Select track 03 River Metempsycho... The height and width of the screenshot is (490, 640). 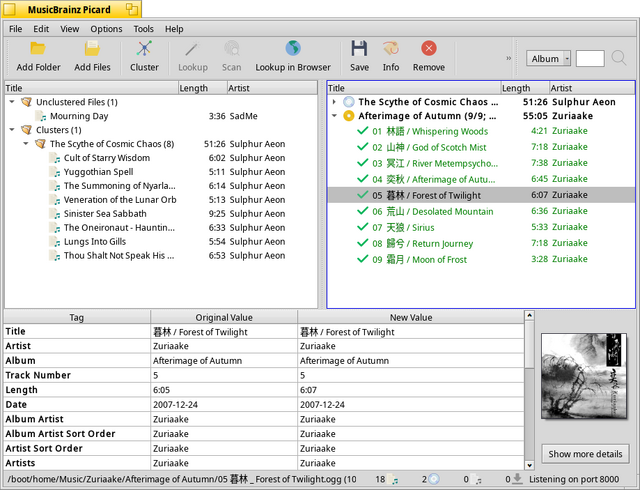pos(481,163)
